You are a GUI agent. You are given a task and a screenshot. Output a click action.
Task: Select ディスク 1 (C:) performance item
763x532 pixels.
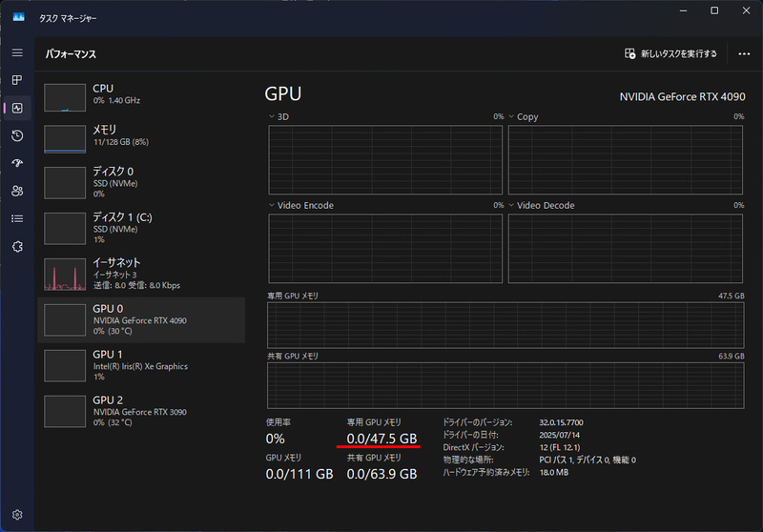pos(141,228)
